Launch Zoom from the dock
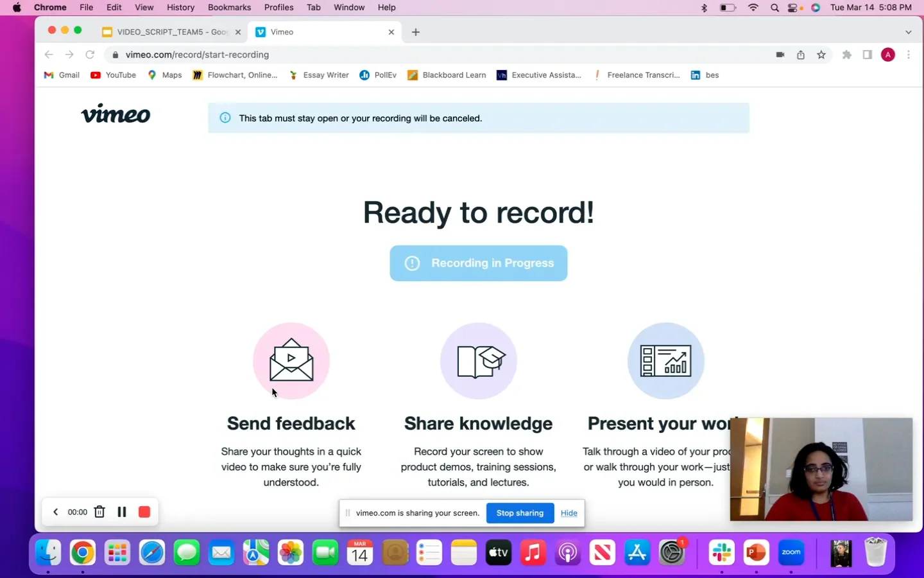Image resolution: width=924 pixels, height=578 pixels. [x=791, y=552]
